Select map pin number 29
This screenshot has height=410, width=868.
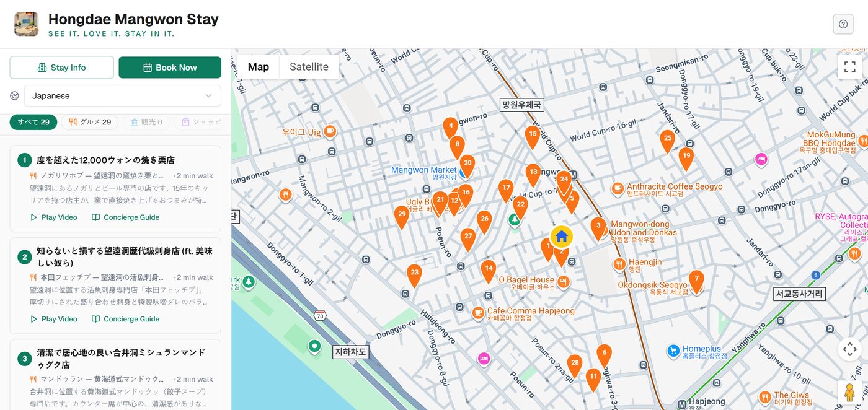point(402,217)
